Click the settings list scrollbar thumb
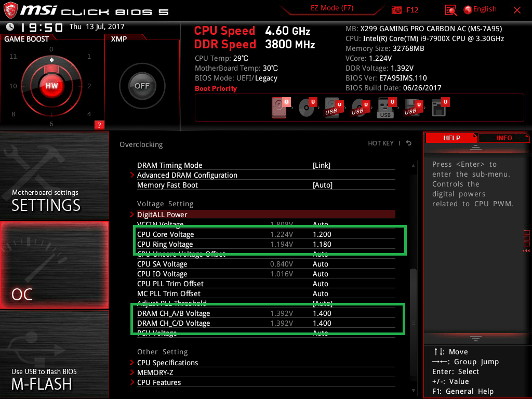Viewport: 532px width, 399px height. point(413,322)
